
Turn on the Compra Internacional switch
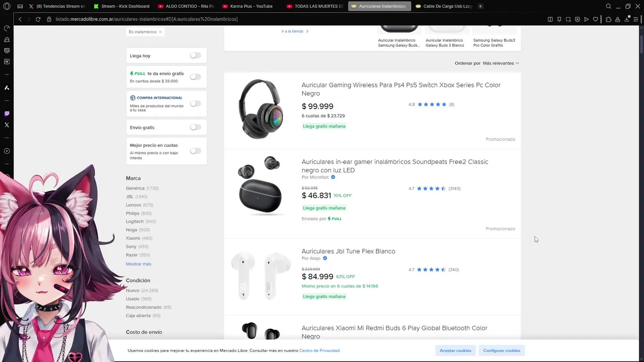tap(195, 104)
